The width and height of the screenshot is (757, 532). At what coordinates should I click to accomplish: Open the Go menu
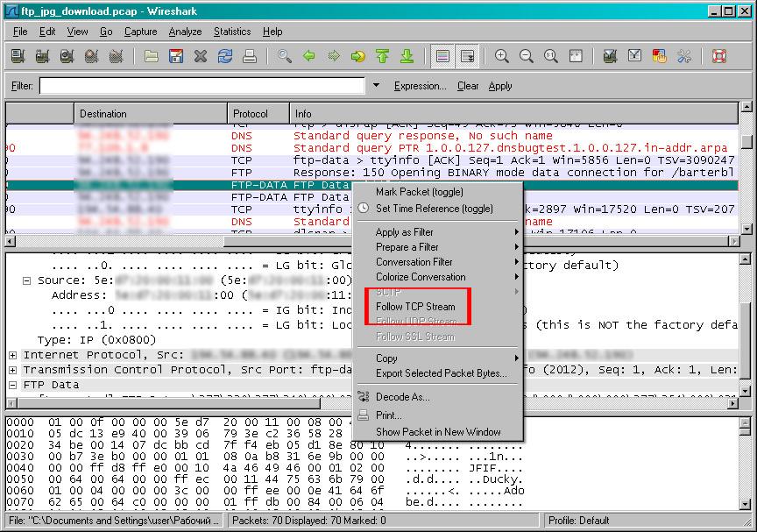point(106,32)
